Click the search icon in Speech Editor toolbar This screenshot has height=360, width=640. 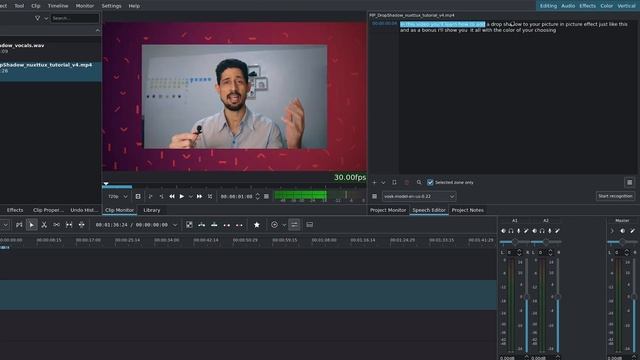coord(419,182)
